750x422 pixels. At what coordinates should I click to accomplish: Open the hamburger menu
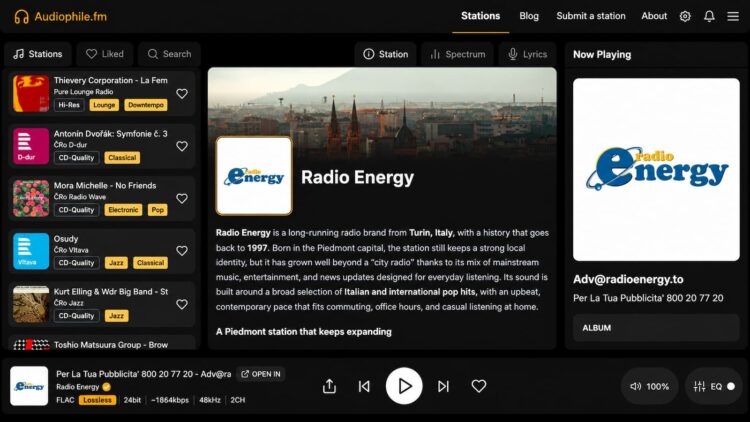[733, 16]
